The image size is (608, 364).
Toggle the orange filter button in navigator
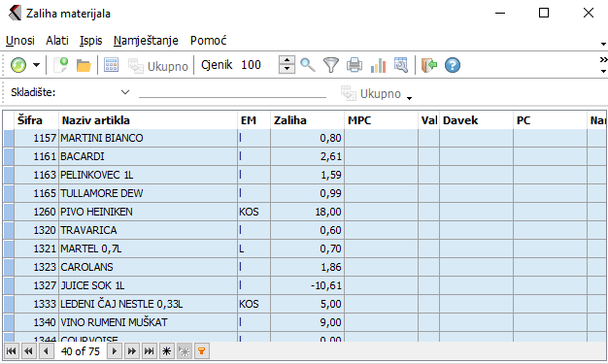202,351
